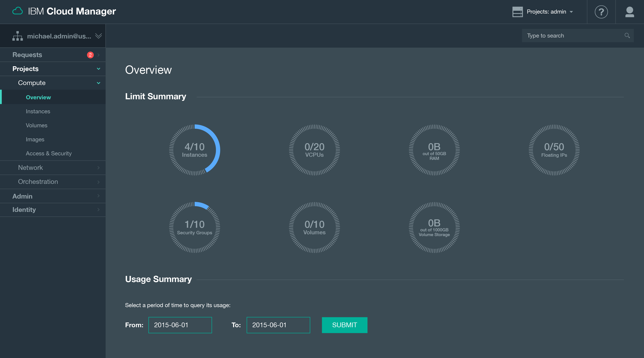
Task: Expand the michael.admin account selector chevron
Action: point(98,36)
